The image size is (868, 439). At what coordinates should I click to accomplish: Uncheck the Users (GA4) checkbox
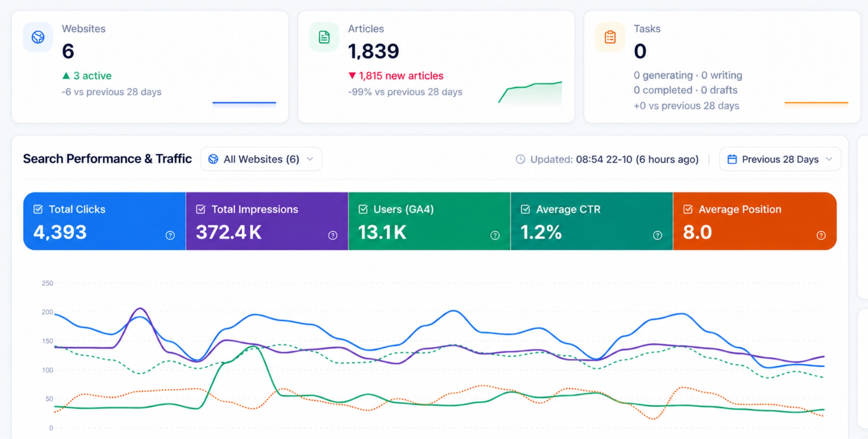(363, 209)
